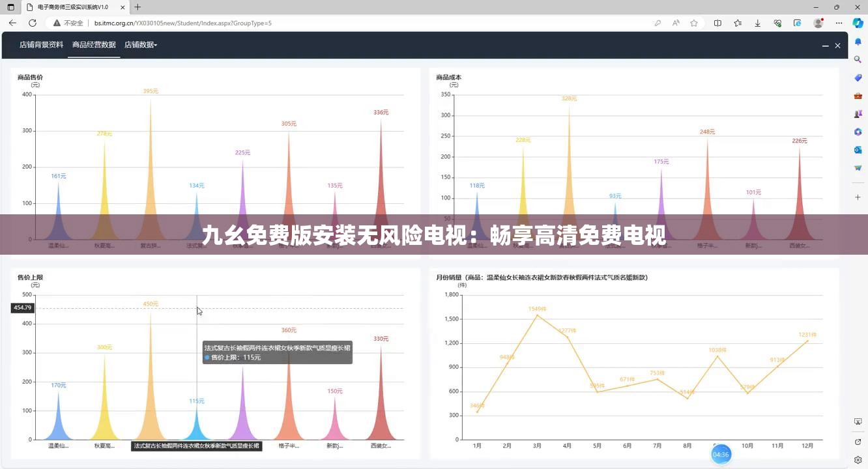Click the 不安全 site security indicator

[69, 23]
